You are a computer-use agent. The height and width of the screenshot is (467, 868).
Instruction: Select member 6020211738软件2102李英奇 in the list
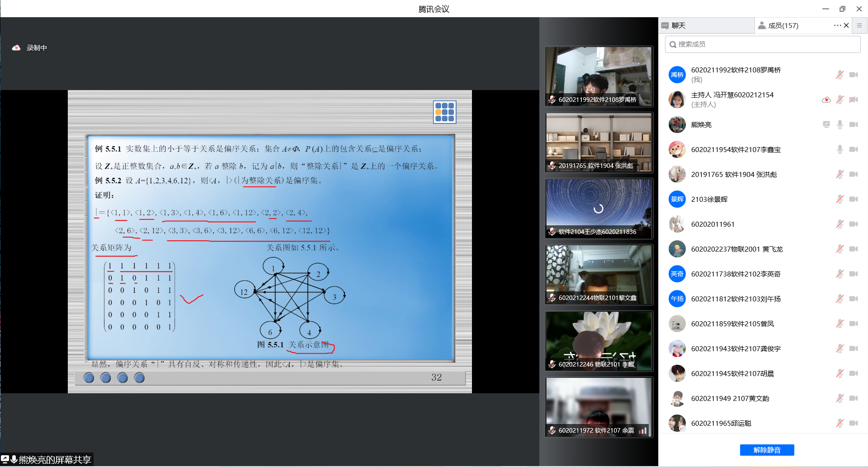click(736, 274)
